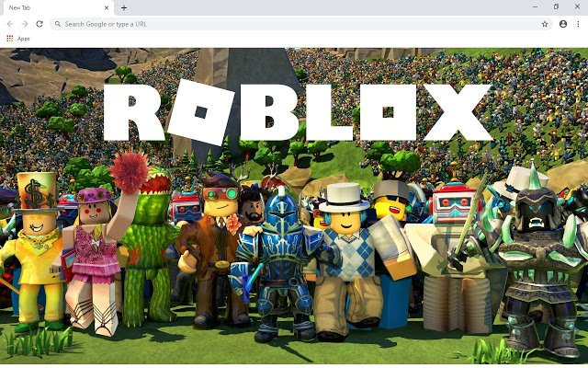Close the browser window
The height and width of the screenshot is (368, 588).
coord(577,6)
